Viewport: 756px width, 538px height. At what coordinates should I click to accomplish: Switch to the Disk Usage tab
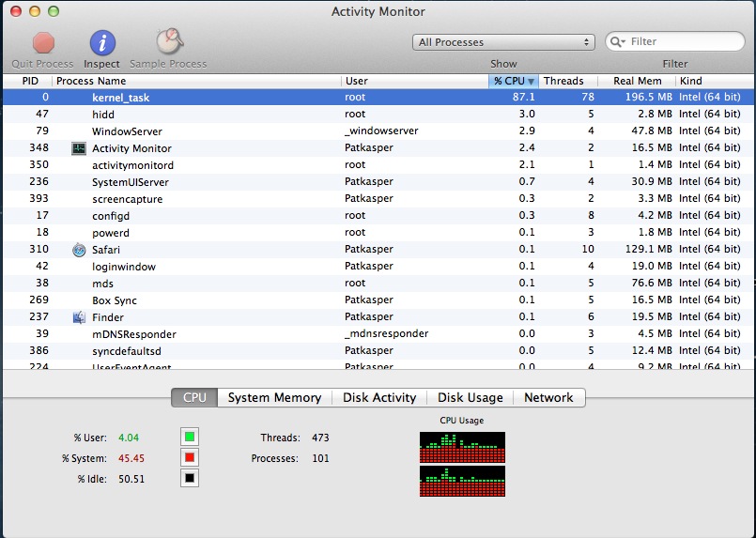(471, 398)
